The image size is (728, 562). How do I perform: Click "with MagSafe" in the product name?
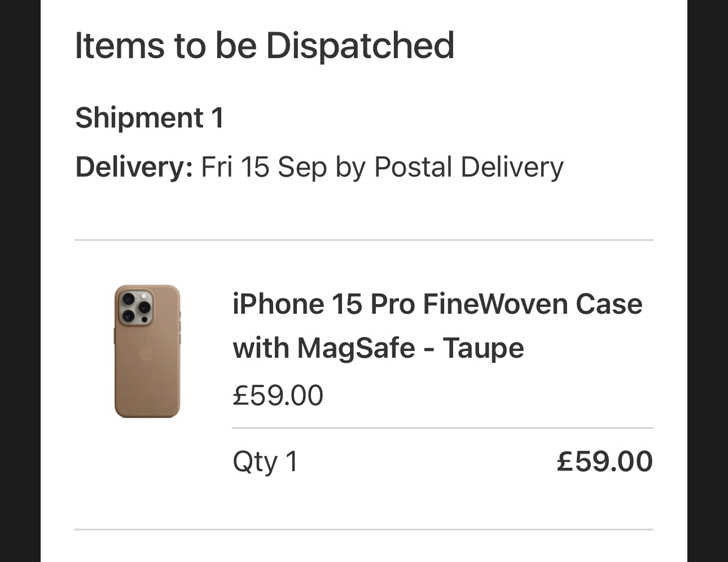(x=323, y=348)
